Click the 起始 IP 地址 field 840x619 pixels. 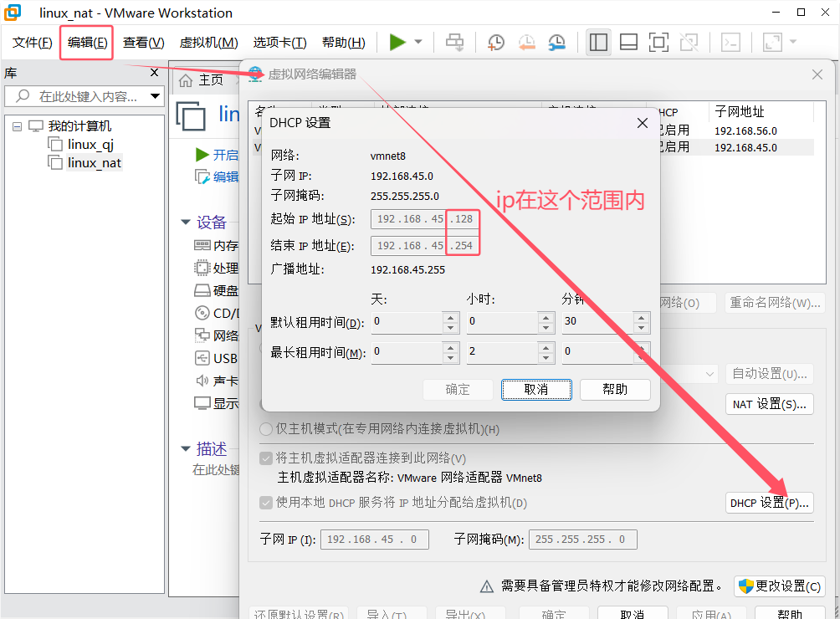pos(423,219)
